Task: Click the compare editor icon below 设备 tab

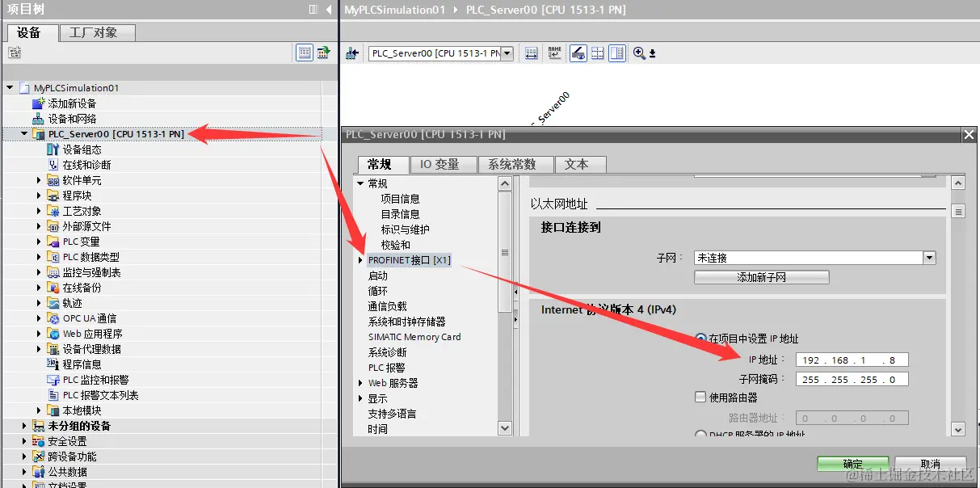Action: (x=15, y=52)
